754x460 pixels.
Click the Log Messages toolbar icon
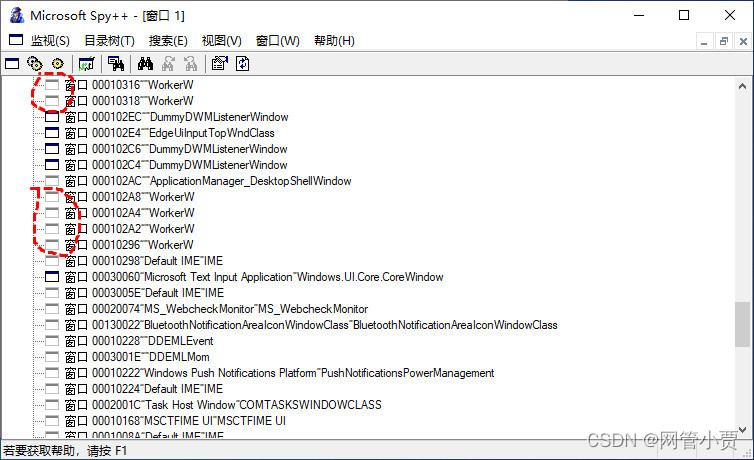(87, 63)
